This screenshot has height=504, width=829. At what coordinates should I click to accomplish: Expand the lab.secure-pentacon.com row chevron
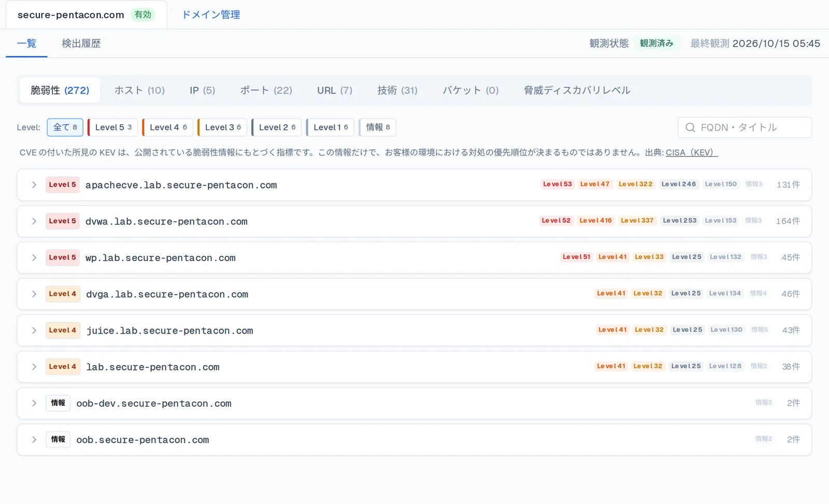tap(34, 367)
